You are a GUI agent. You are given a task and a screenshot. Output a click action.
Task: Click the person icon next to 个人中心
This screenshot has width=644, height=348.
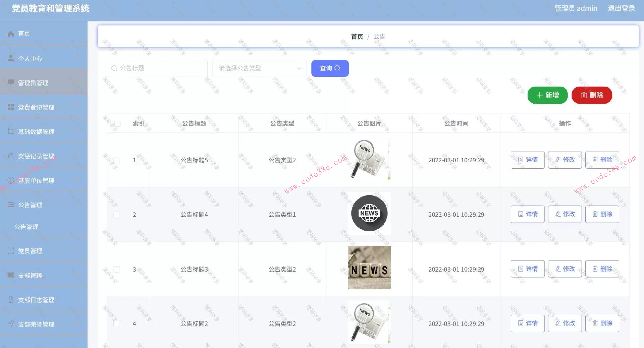click(x=10, y=58)
